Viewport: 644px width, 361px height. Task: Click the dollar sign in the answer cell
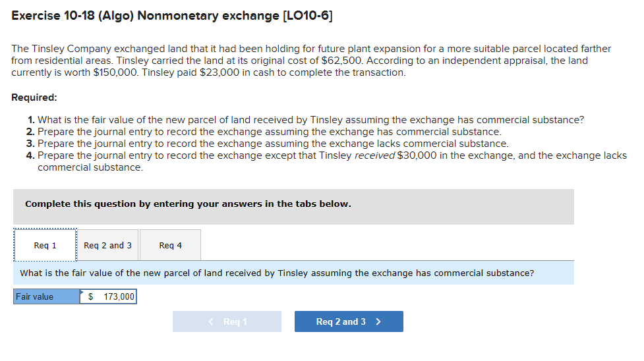click(x=91, y=297)
